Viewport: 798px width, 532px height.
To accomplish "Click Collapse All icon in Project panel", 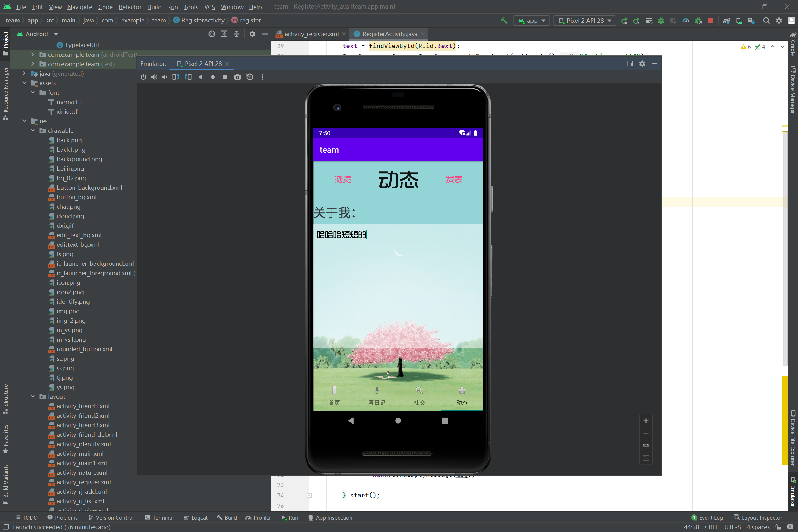I will click(237, 34).
